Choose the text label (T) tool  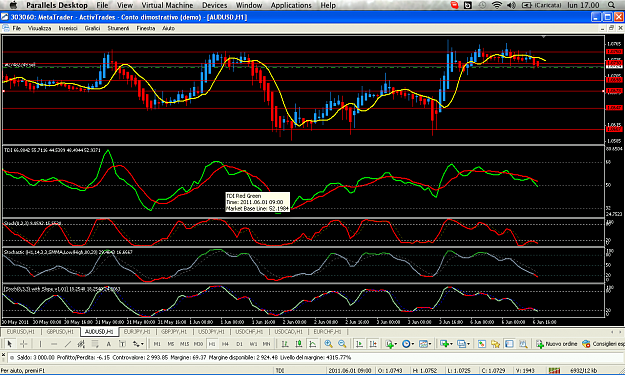[x=122, y=344]
